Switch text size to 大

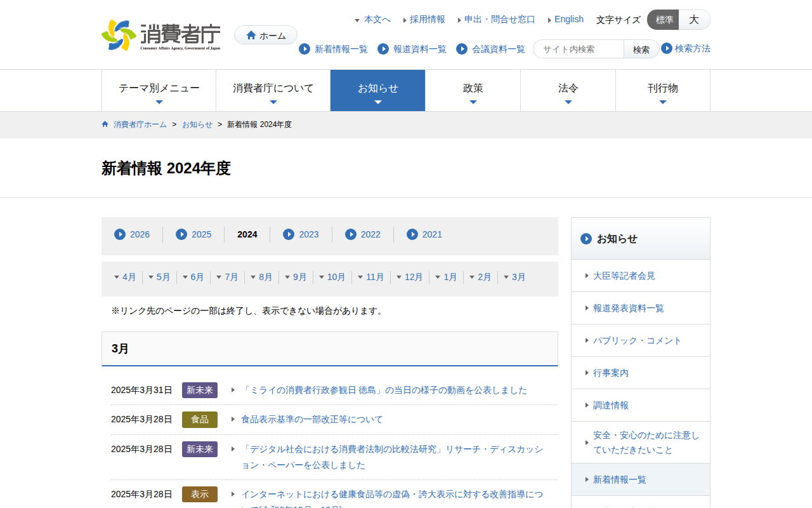click(694, 20)
